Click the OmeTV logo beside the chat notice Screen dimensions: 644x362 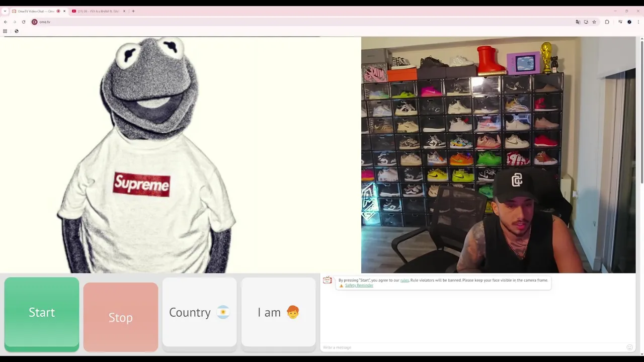coord(327,281)
